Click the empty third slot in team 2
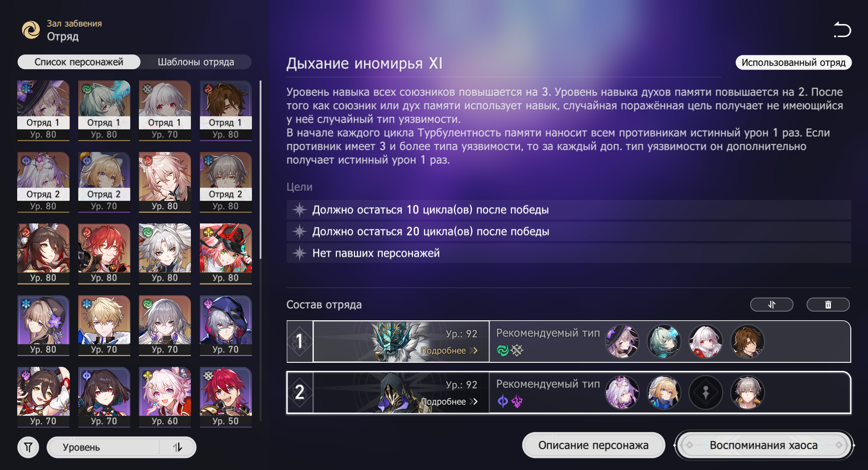Viewport: 868px width, 470px height. pos(706,393)
